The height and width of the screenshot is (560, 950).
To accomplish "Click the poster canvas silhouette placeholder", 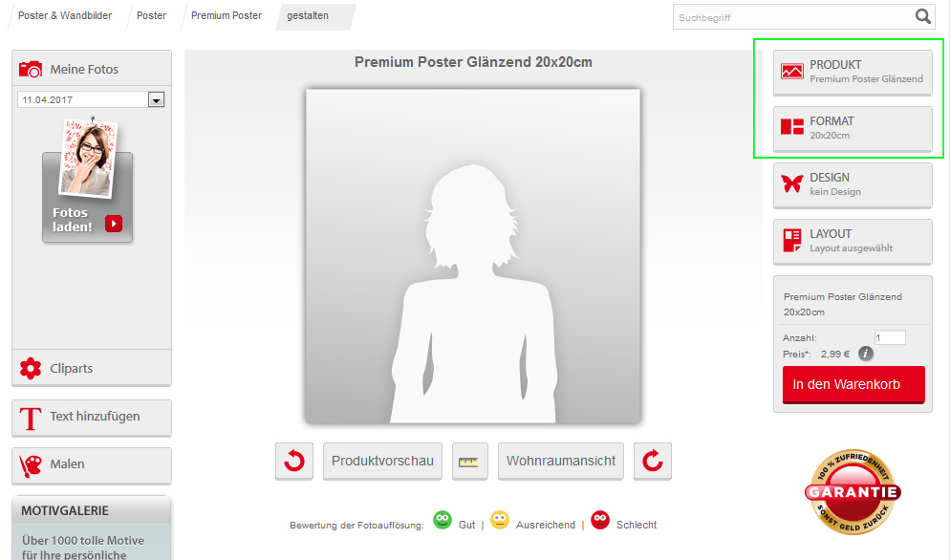I will (473, 256).
